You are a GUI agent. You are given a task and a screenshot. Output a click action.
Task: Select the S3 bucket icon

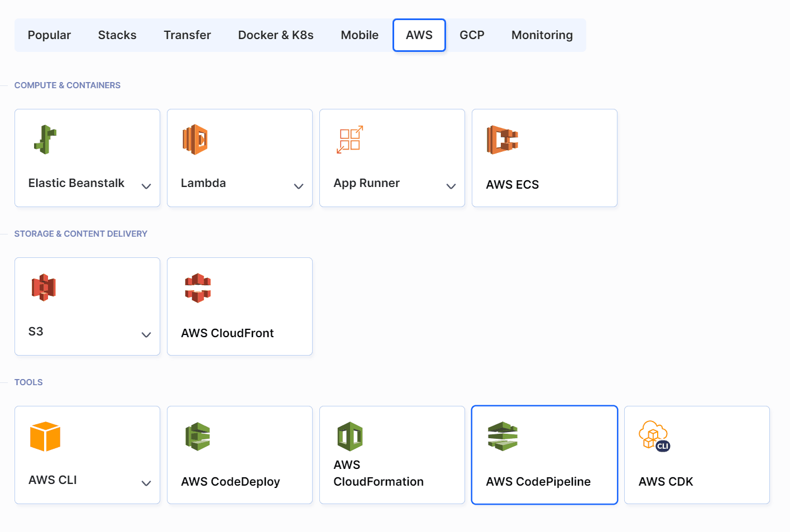click(x=44, y=287)
